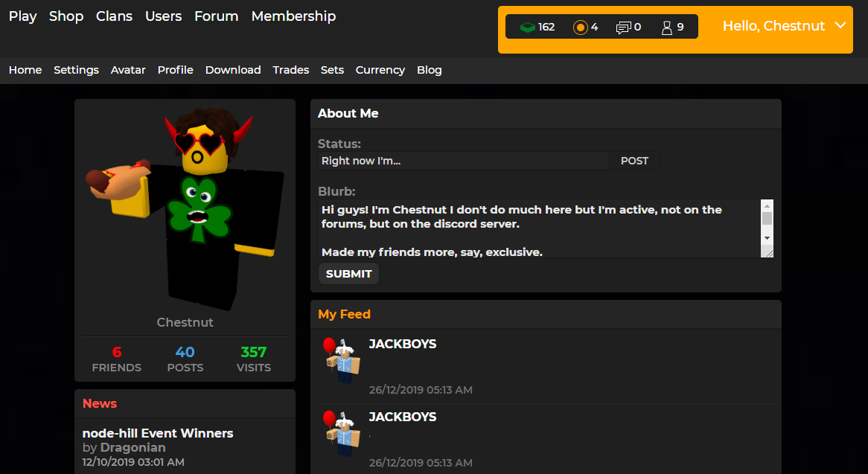868x474 pixels.
Task: Click the SUBMIT blurb button
Action: [348, 274]
